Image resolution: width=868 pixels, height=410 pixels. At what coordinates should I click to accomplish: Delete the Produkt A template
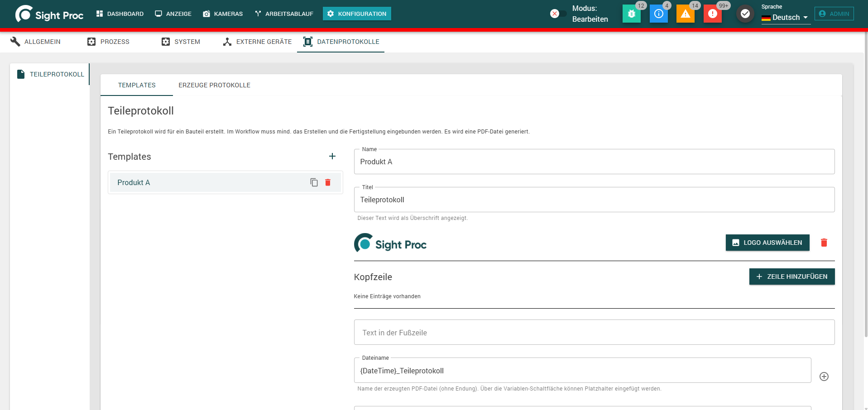pos(328,182)
